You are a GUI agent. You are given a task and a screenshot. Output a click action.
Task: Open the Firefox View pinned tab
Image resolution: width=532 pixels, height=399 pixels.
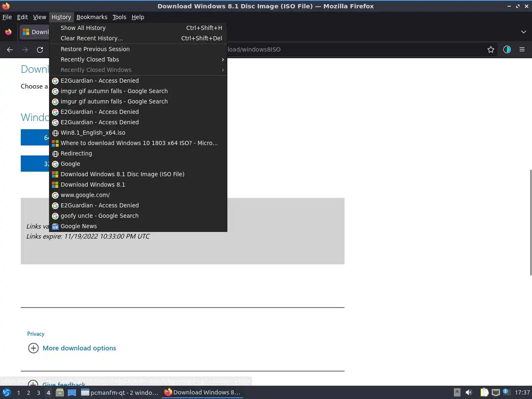point(8,32)
